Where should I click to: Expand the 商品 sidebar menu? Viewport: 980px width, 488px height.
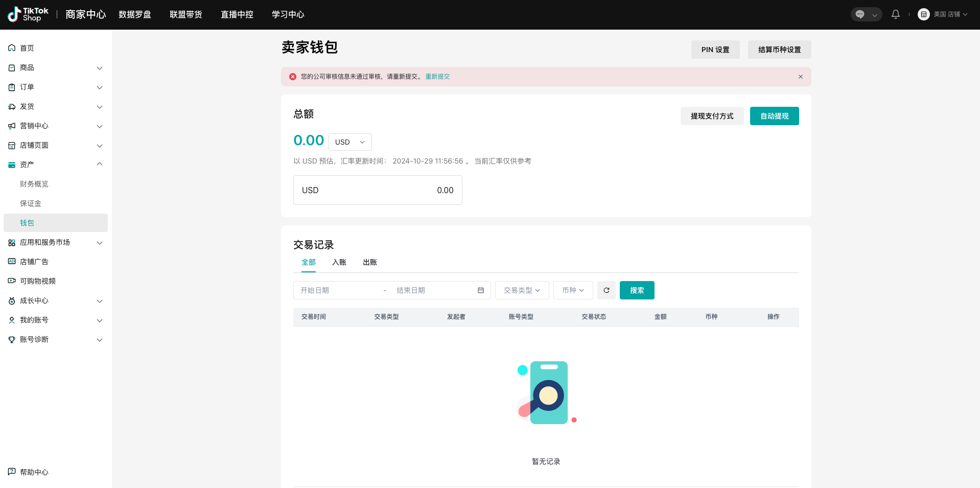click(x=100, y=67)
